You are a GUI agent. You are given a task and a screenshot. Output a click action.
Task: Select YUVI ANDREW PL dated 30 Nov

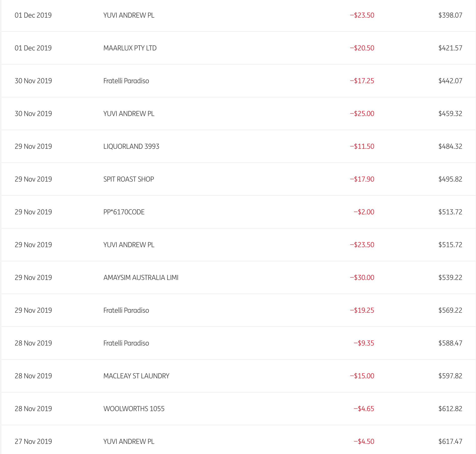(x=129, y=113)
